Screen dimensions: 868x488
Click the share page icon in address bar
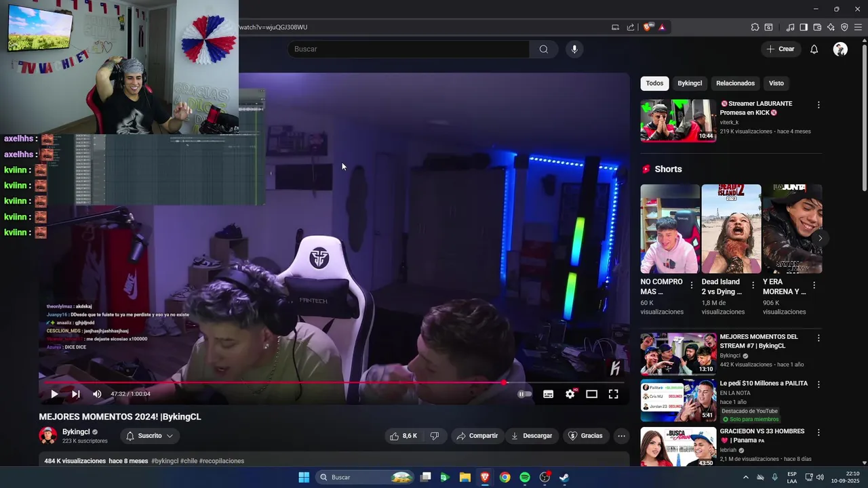[x=631, y=27]
